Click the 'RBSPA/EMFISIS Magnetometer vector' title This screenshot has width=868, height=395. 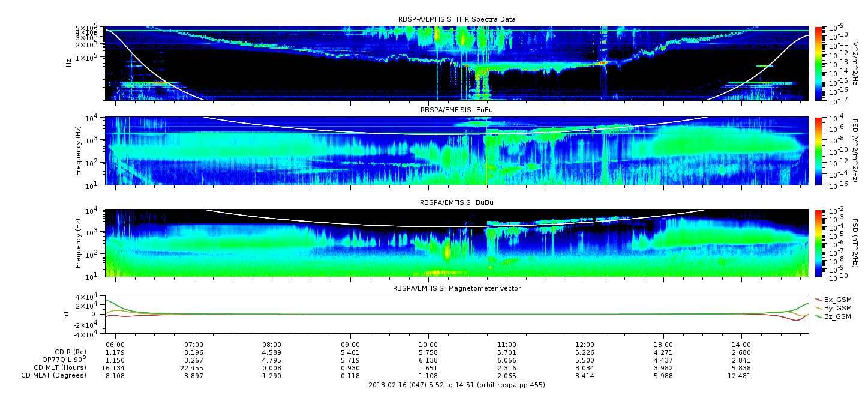[456, 288]
